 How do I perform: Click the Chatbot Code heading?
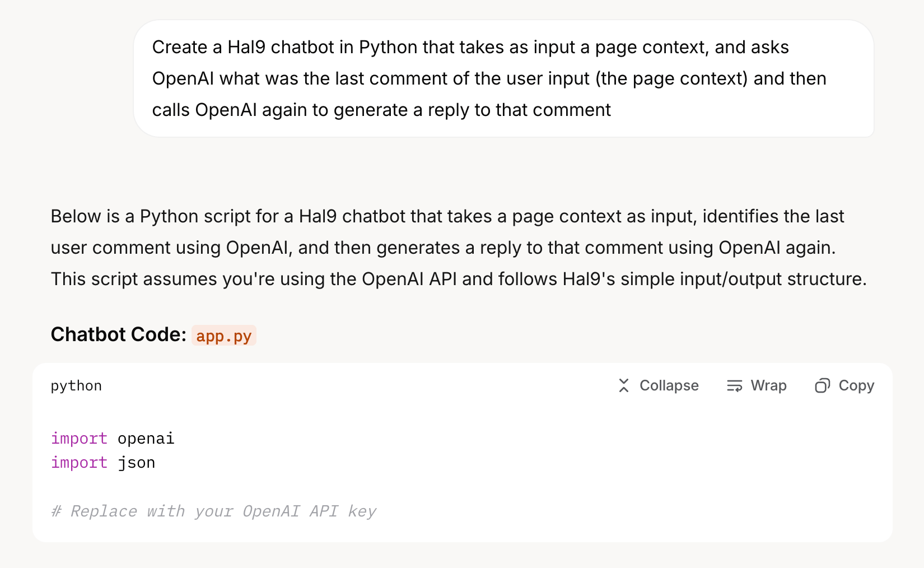coord(118,334)
